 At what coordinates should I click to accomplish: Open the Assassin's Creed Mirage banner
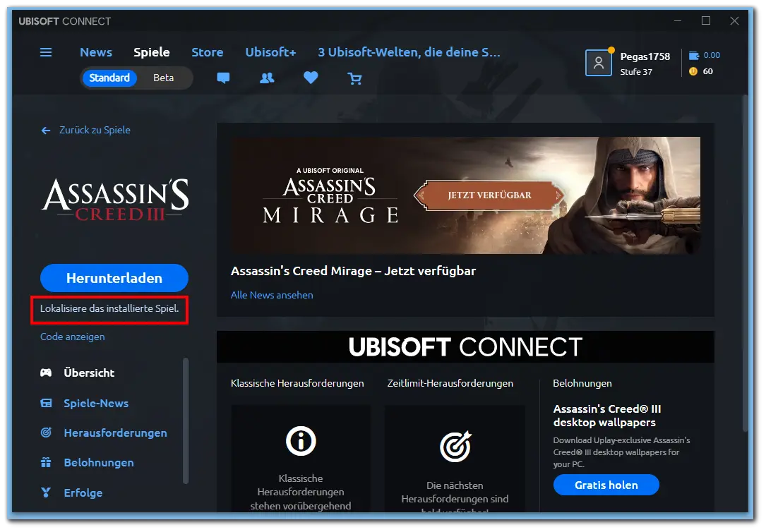click(x=465, y=195)
